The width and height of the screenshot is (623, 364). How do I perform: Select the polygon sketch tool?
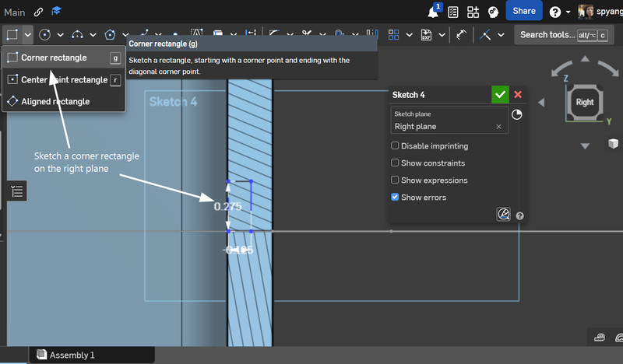click(x=110, y=35)
